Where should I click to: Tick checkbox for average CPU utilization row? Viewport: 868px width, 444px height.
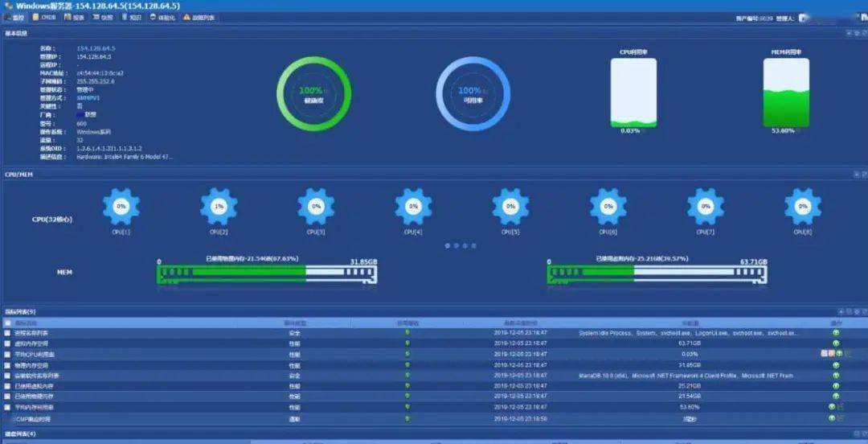[8, 354]
